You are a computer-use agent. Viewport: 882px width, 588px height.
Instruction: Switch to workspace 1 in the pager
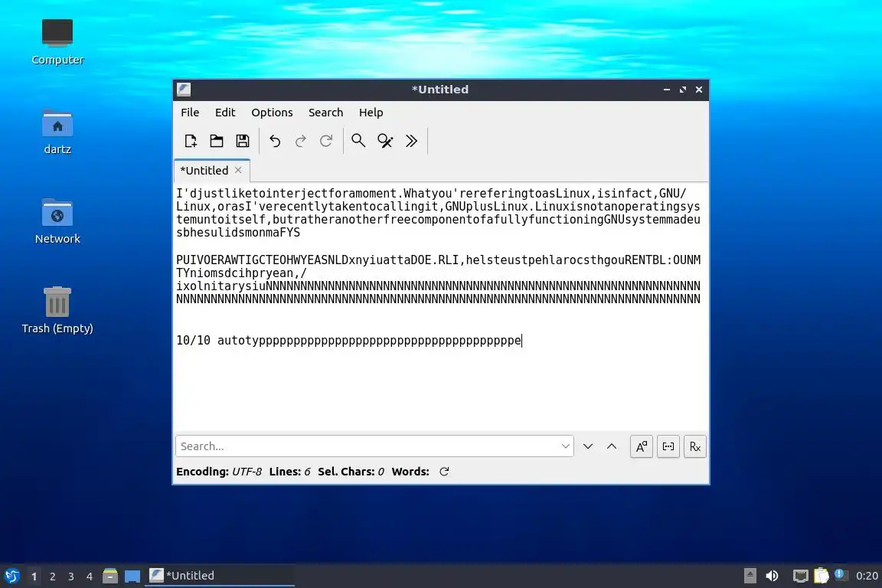coord(34,577)
